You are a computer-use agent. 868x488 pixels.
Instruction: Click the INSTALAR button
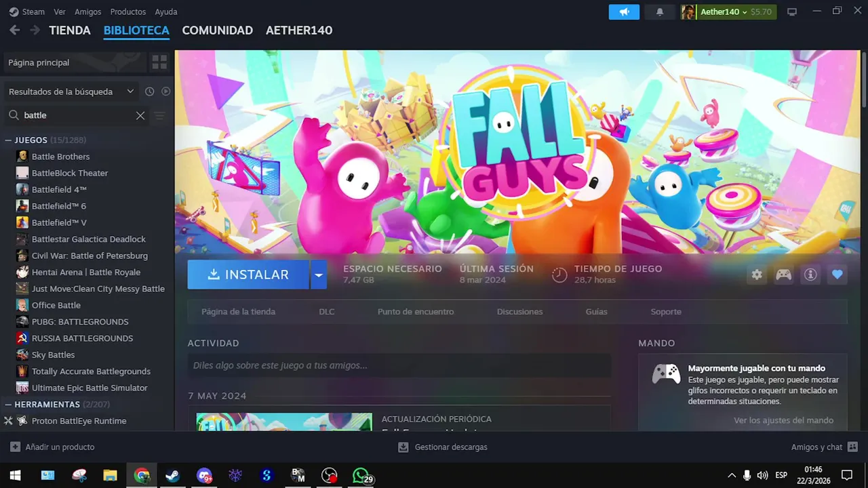click(248, 274)
